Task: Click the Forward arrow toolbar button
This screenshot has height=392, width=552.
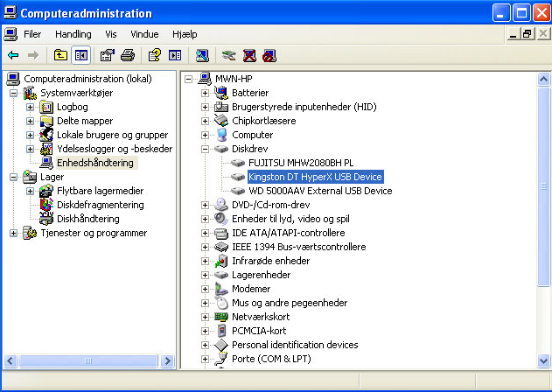Action: pyautogui.click(x=33, y=55)
